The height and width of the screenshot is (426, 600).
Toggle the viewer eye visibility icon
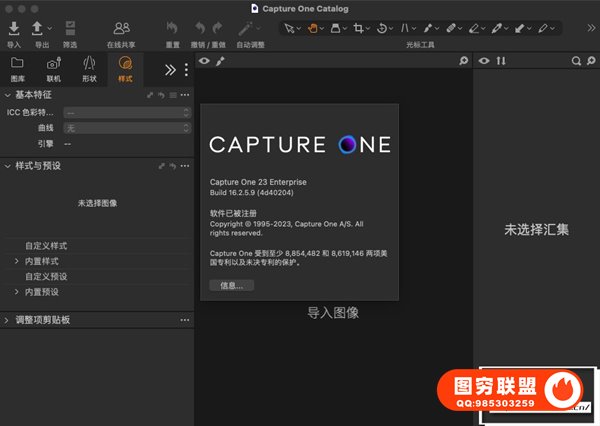point(204,62)
